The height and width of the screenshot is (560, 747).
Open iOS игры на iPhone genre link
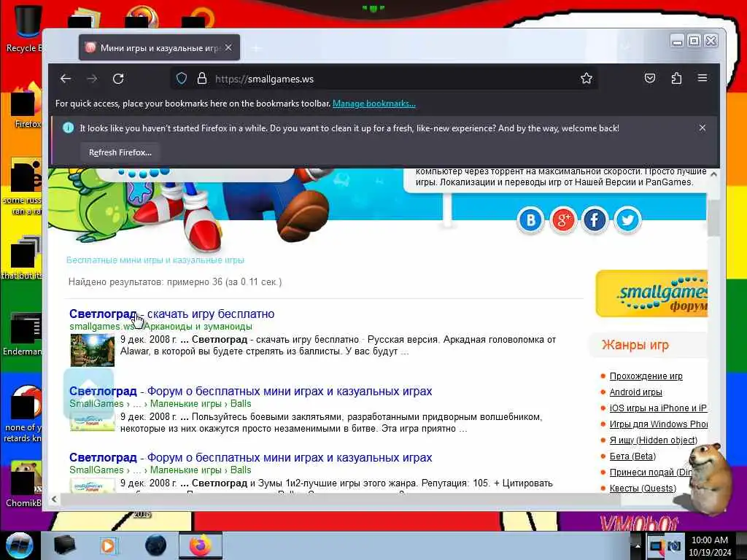(659, 408)
